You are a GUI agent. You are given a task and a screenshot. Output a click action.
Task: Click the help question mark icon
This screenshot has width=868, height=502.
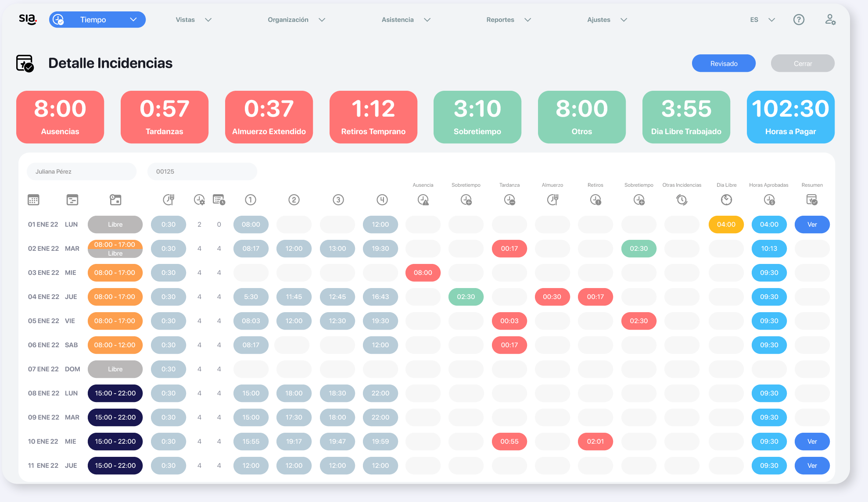click(x=799, y=20)
